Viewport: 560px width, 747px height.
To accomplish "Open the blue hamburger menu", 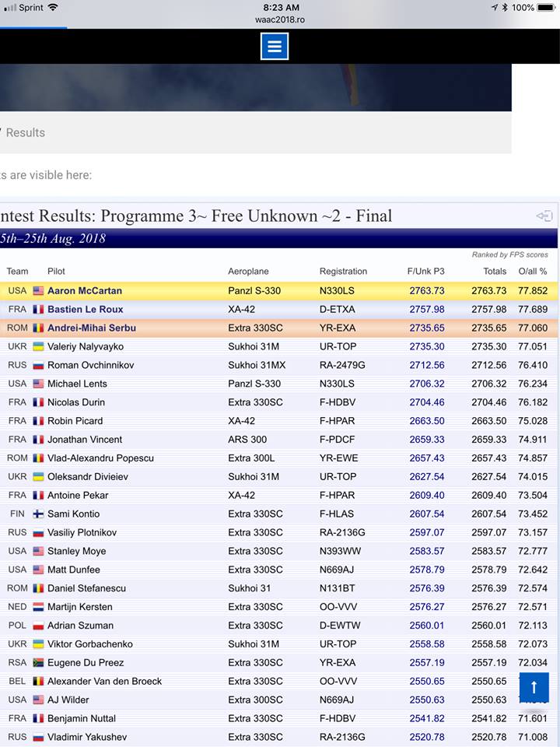I will [x=275, y=46].
